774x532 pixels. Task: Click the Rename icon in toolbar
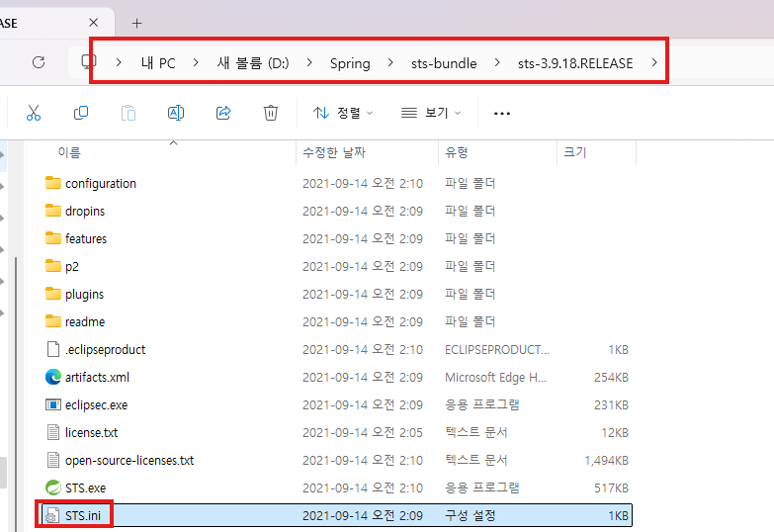[x=176, y=113]
